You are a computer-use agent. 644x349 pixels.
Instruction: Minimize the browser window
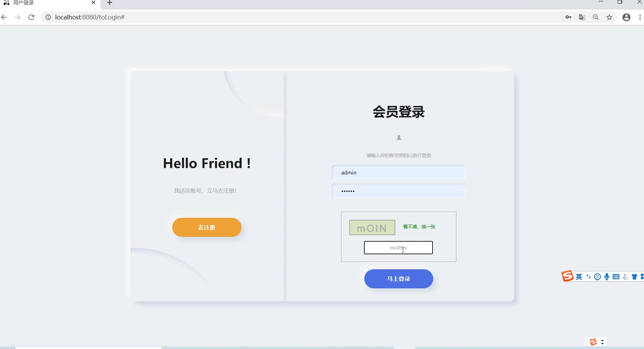[601, 2]
